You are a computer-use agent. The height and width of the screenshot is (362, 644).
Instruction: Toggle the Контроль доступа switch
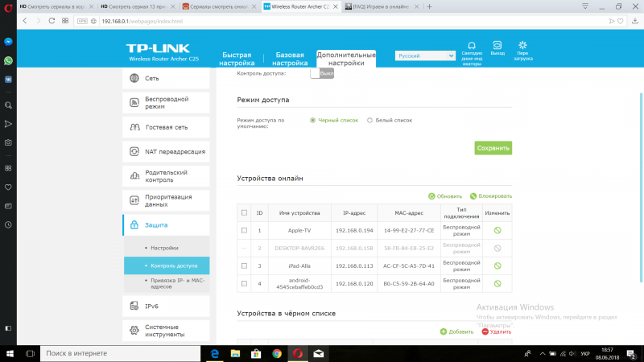coord(321,73)
